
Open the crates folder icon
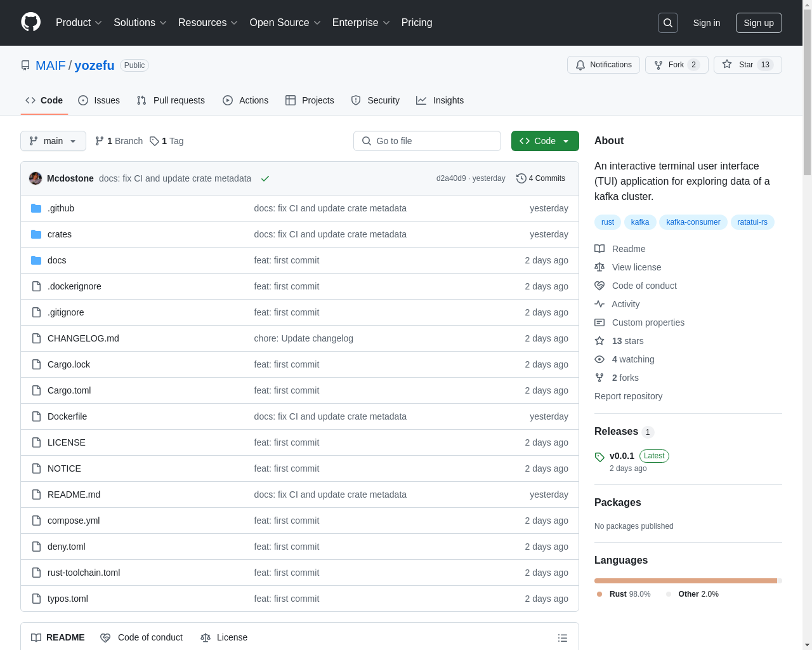(x=36, y=234)
